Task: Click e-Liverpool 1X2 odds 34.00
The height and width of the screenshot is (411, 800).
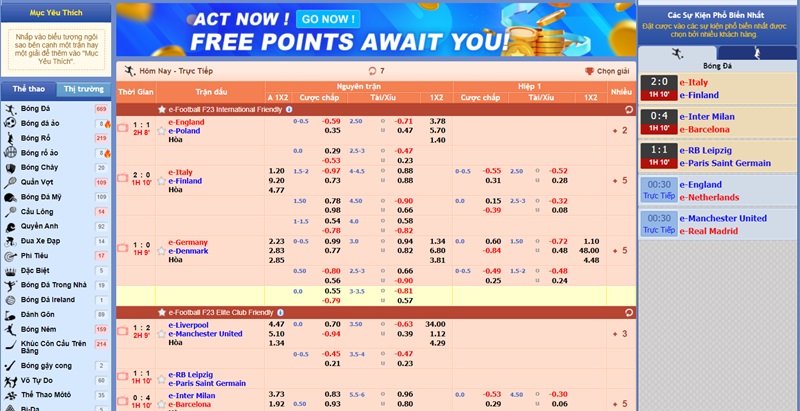Action: [437, 324]
